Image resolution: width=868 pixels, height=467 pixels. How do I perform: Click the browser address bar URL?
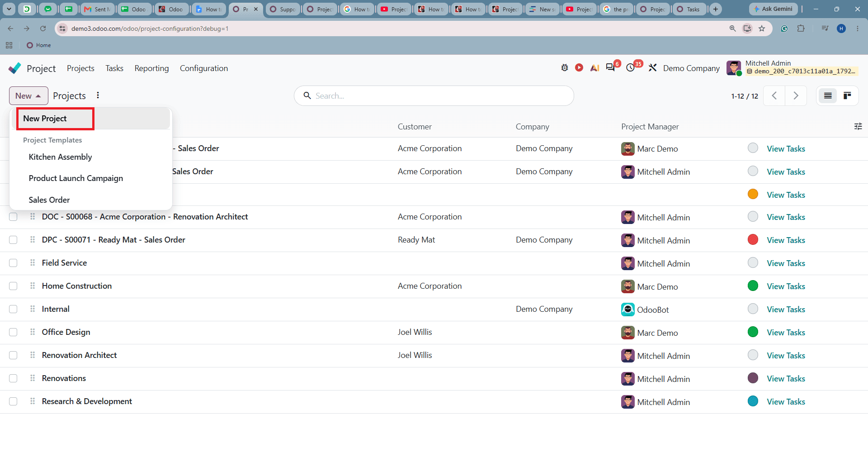150,29
